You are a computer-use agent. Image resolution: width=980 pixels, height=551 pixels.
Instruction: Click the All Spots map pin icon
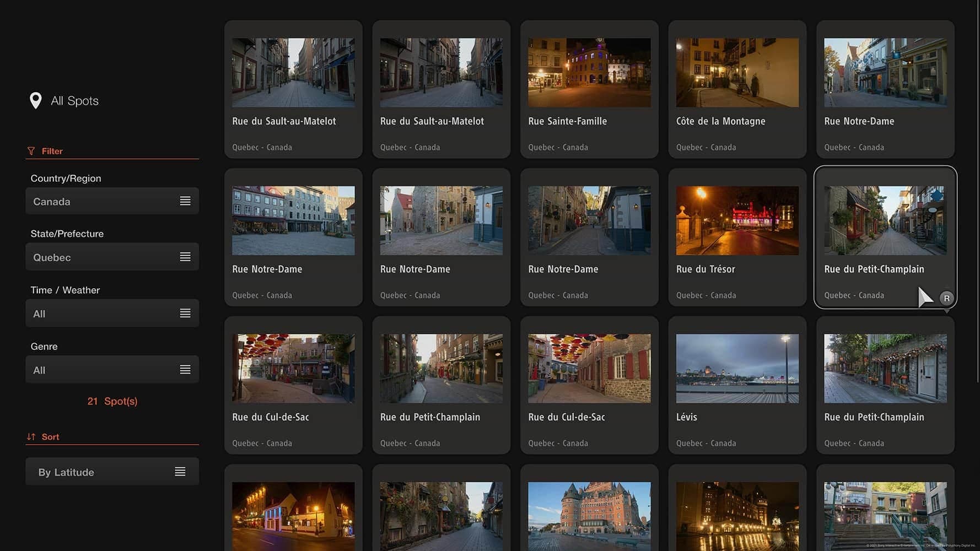click(36, 100)
